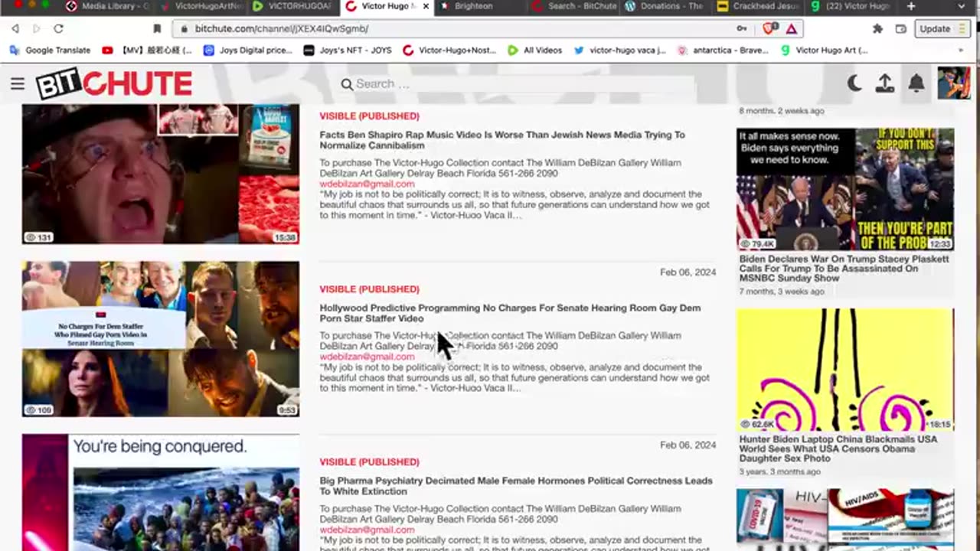
Task: Open a new browser tab
Action: click(x=910, y=6)
